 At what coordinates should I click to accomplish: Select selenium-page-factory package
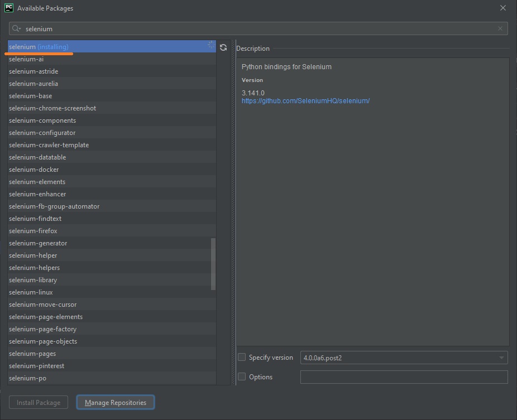(112, 329)
